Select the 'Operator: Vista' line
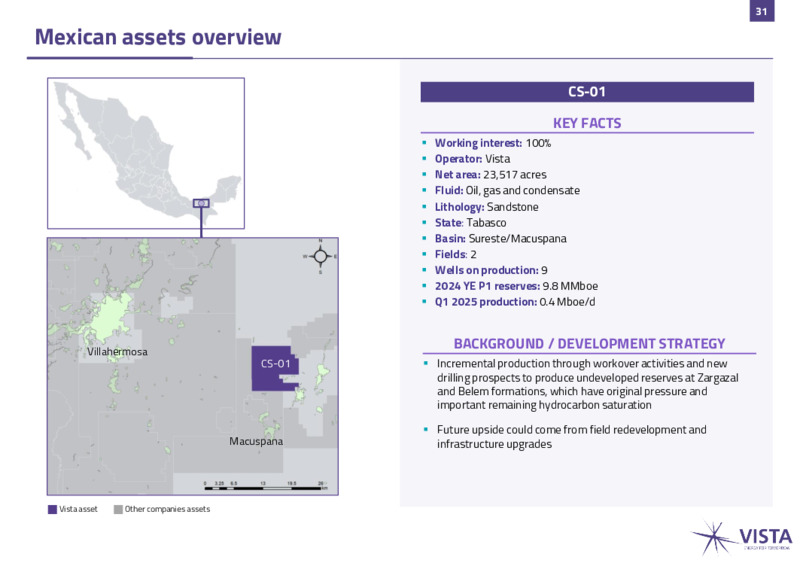Viewport: 800px width, 563px height. tap(472, 159)
